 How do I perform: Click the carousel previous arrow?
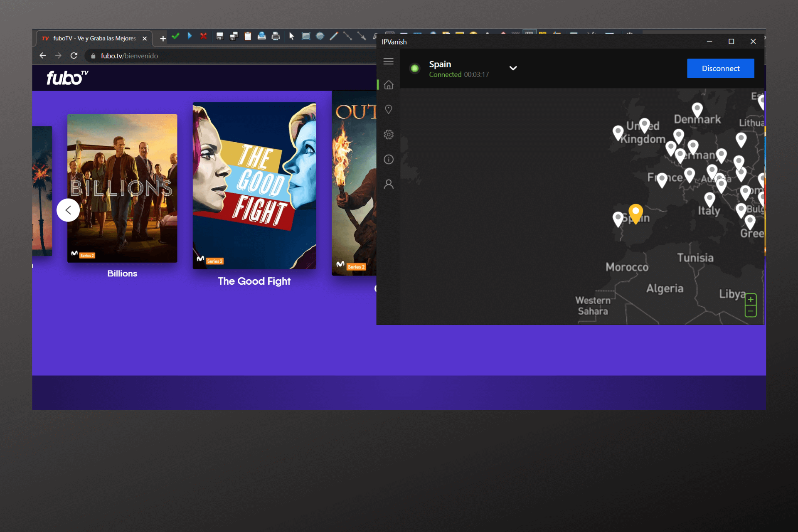(x=68, y=210)
